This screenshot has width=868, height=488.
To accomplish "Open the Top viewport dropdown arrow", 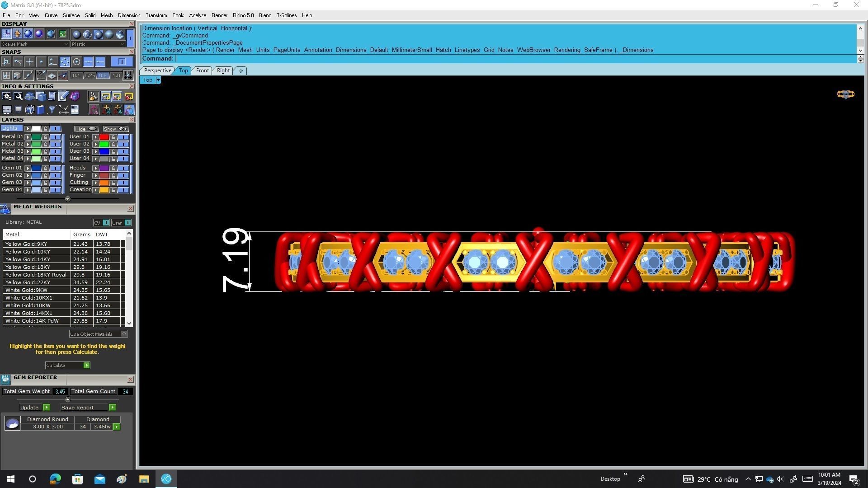I will (x=158, y=80).
